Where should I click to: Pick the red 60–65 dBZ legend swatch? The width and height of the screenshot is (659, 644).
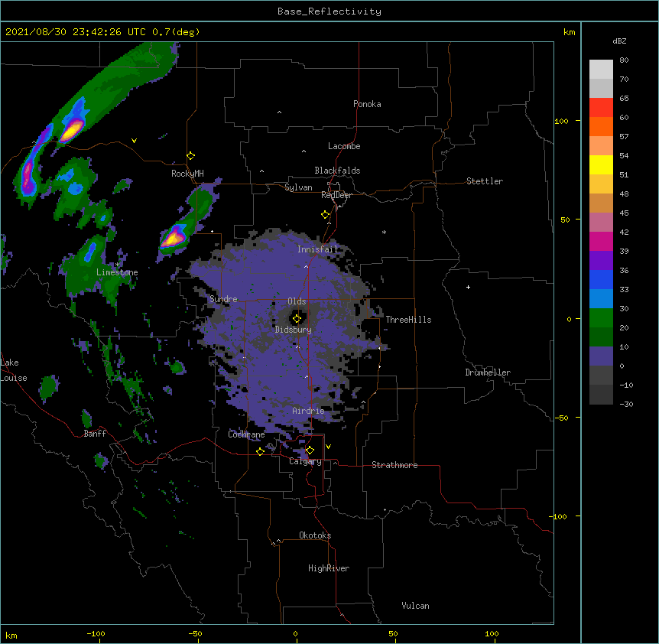(x=601, y=107)
